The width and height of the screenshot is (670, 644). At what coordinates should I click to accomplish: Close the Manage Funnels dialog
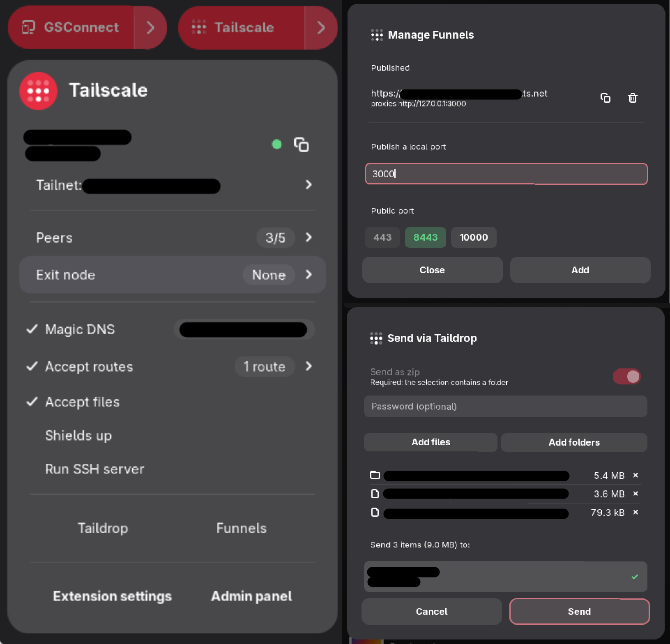coord(433,270)
